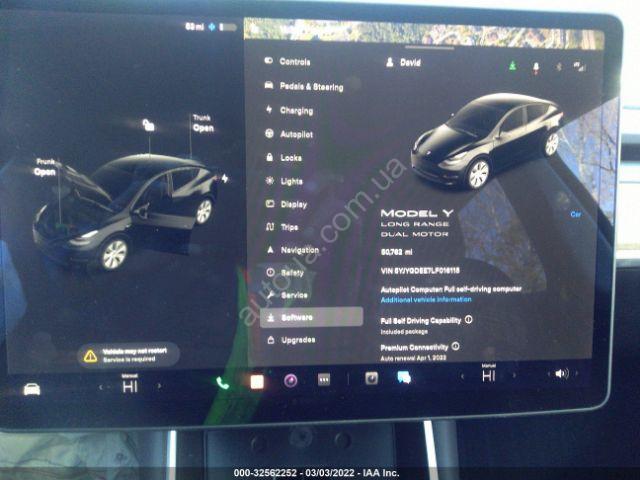Select the Display settings entry
This screenshot has height=480, width=640.
point(286,204)
